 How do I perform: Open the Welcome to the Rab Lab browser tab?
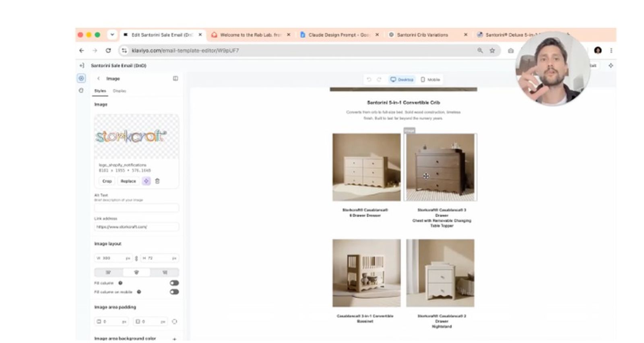pyautogui.click(x=250, y=35)
